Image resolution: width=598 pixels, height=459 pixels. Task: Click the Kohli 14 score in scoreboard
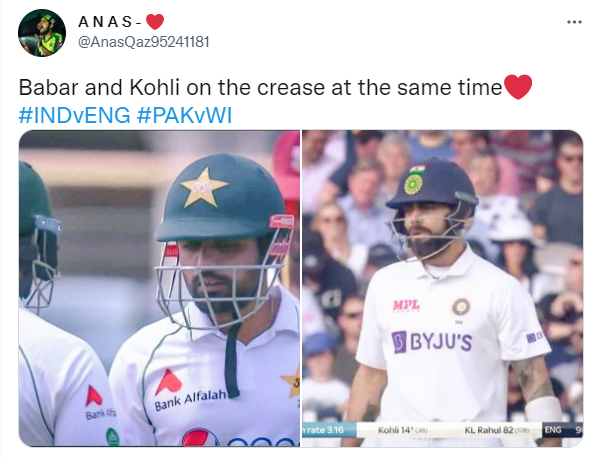tap(402, 430)
